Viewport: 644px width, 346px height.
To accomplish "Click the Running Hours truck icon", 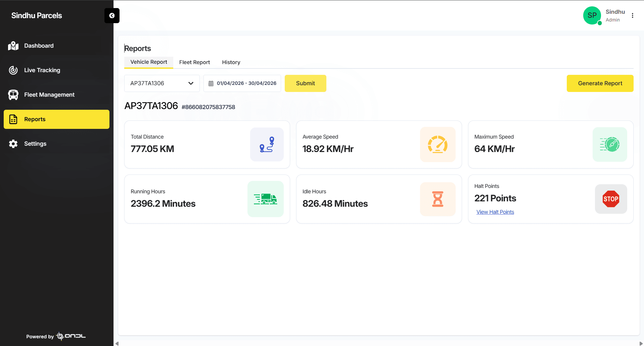I will click(266, 199).
